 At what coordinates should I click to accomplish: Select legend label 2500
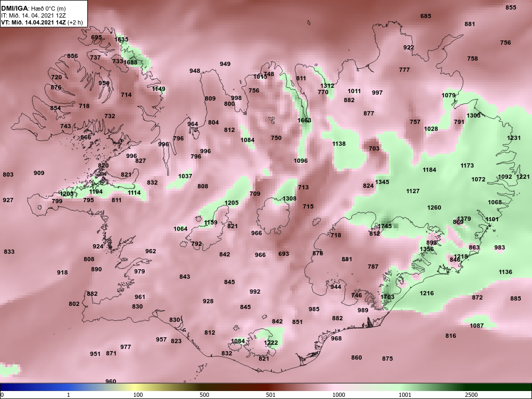pos(471,395)
